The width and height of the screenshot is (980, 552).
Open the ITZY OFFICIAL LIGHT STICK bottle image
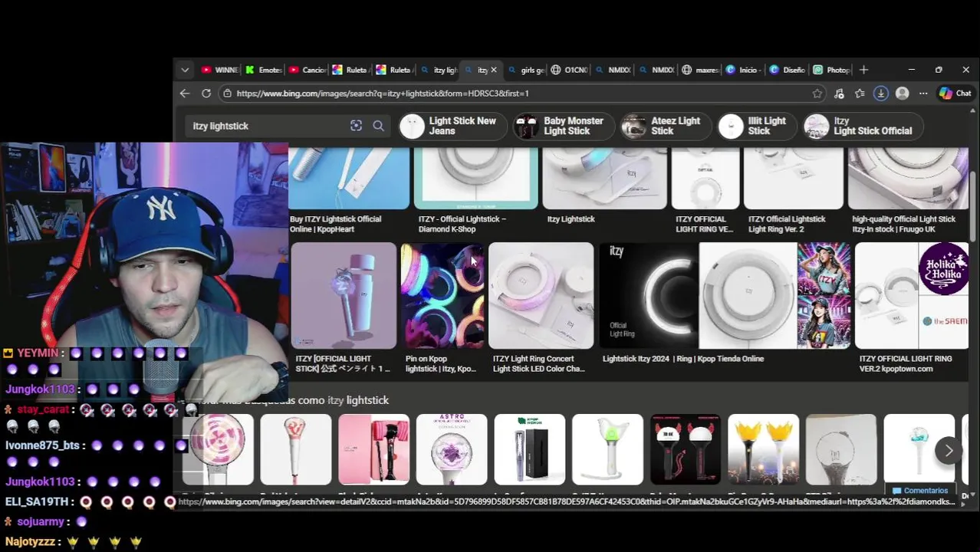pos(344,296)
